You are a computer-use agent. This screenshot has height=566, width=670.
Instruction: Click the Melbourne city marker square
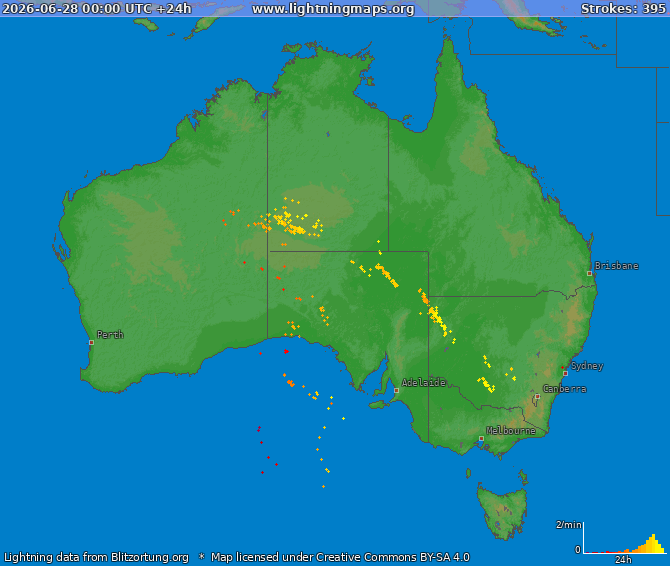(x=481, y=439)
